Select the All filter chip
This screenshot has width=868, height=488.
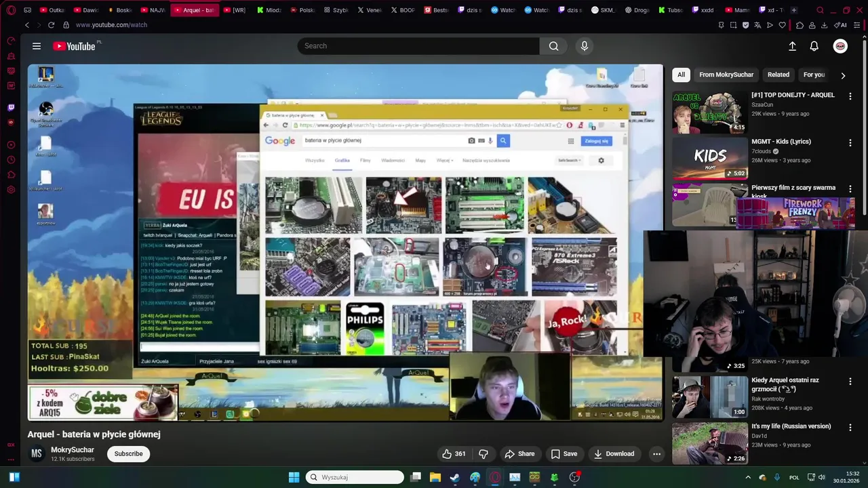pos(681,75)
